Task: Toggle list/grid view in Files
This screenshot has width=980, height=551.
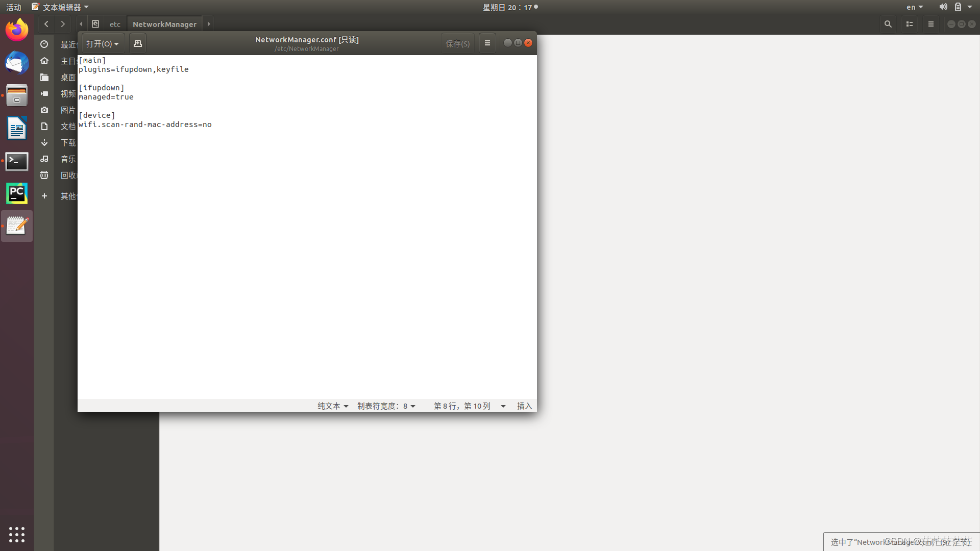Action: 910,24
